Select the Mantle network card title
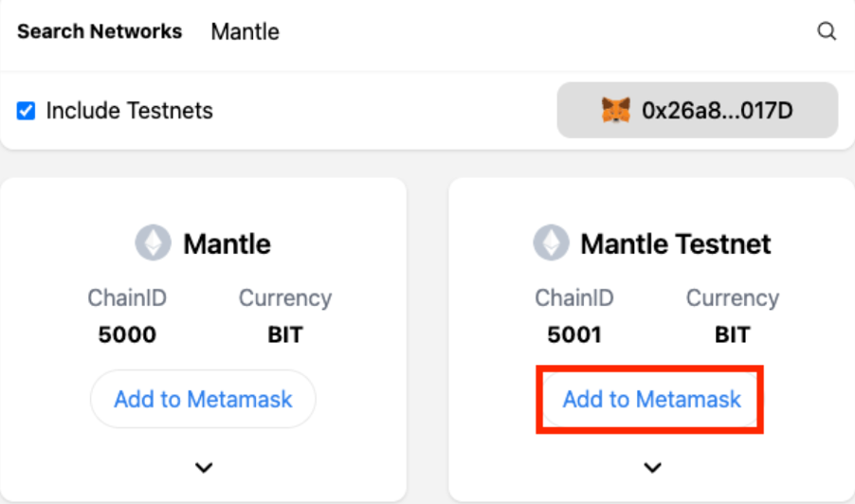Image resolution: width=855 pixels, height=504 pixels. click(x=227, y=243)
